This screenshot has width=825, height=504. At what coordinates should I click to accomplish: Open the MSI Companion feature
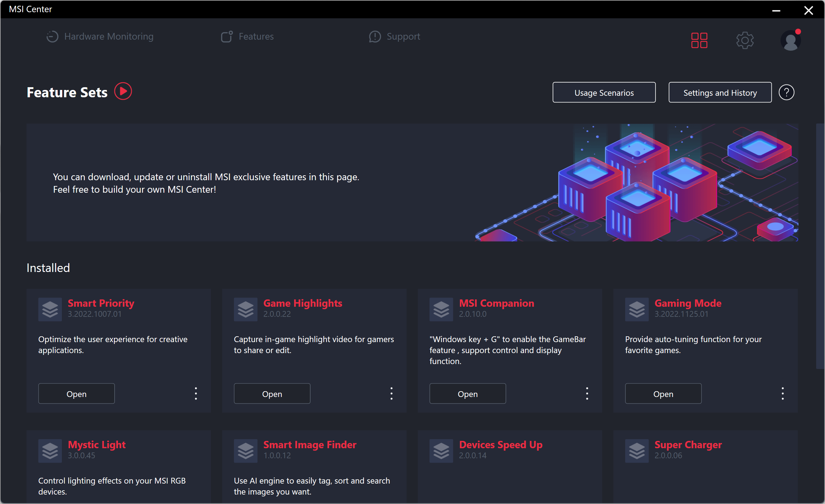(468, 394)
